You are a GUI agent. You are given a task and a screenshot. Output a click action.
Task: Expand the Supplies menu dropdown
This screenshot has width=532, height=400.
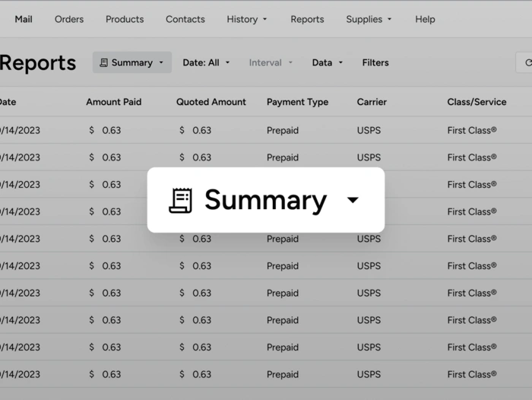pos(369,19)
